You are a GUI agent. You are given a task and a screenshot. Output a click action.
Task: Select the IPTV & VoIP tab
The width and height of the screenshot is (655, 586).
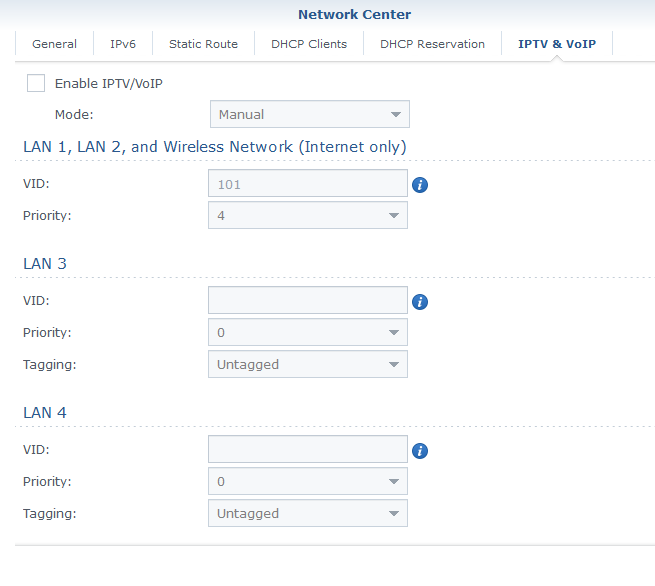click(x=556, y=44)
